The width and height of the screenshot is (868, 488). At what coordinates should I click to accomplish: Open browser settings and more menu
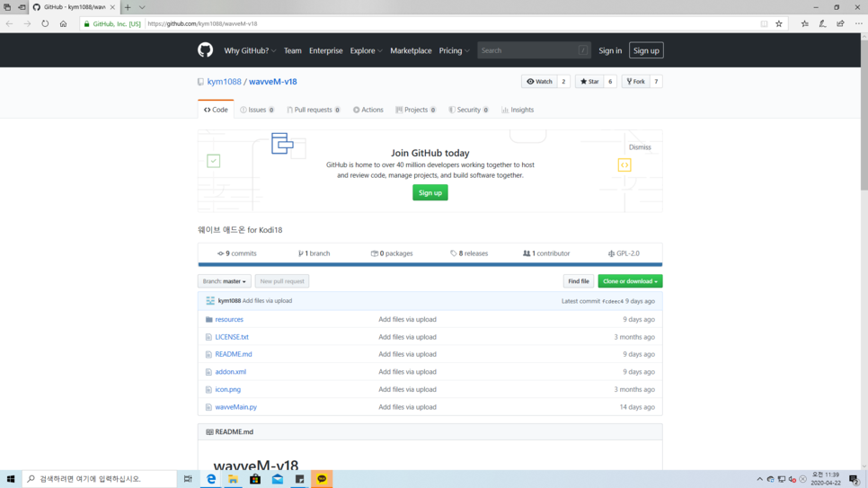[x=859, y=24]
